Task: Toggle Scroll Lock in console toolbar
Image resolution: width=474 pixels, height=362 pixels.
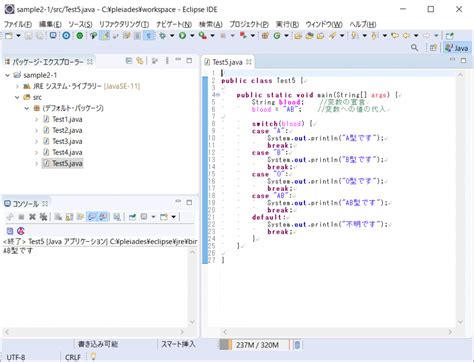Action: coord(69,217)
